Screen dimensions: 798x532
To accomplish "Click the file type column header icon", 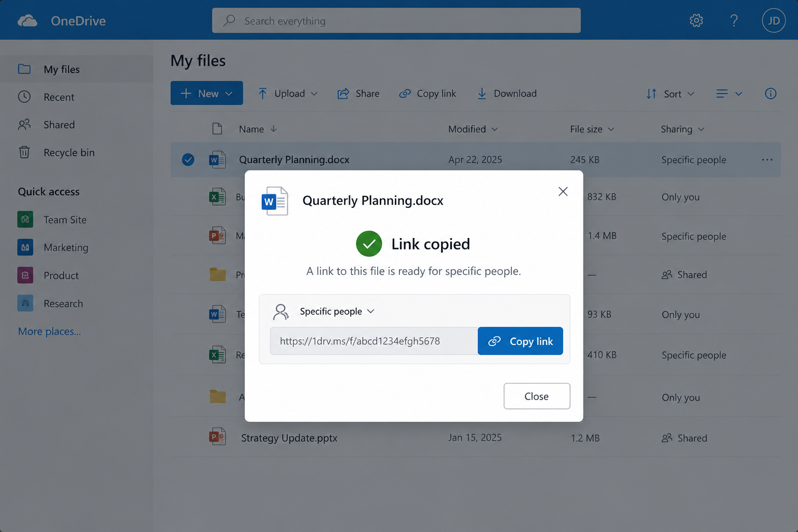I will 217,129.
